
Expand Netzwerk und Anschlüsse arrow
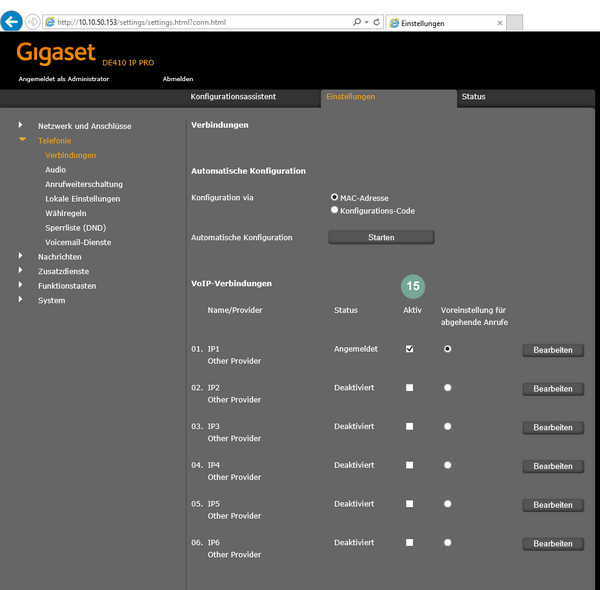click(21, 125)
